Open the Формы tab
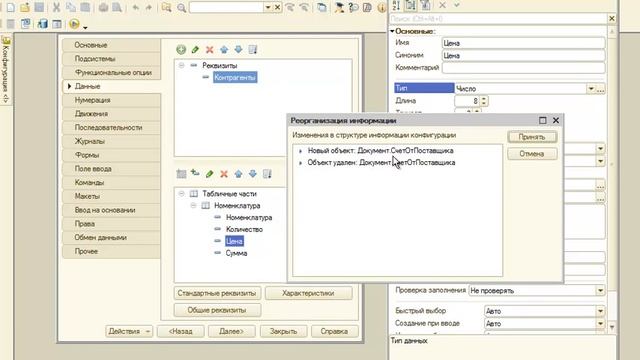Viewport: 640px width, 360px height. (111, 155)
